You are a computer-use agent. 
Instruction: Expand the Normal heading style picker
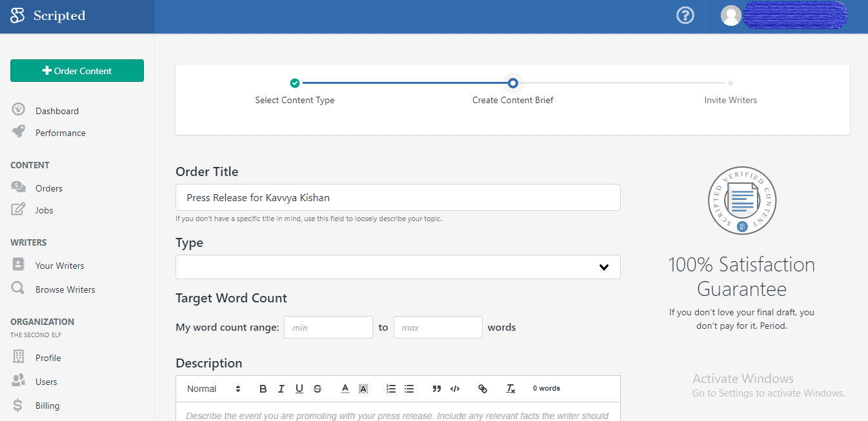[214, 389]
